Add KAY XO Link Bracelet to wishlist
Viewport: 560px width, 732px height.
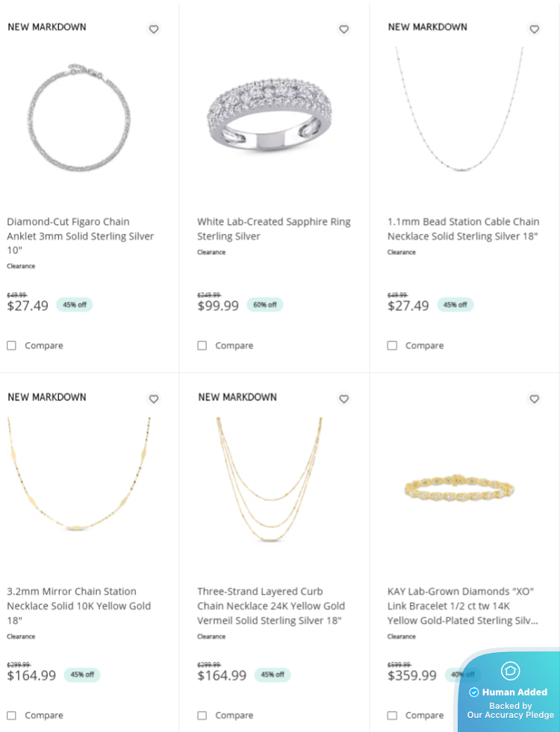click(535, 399)
